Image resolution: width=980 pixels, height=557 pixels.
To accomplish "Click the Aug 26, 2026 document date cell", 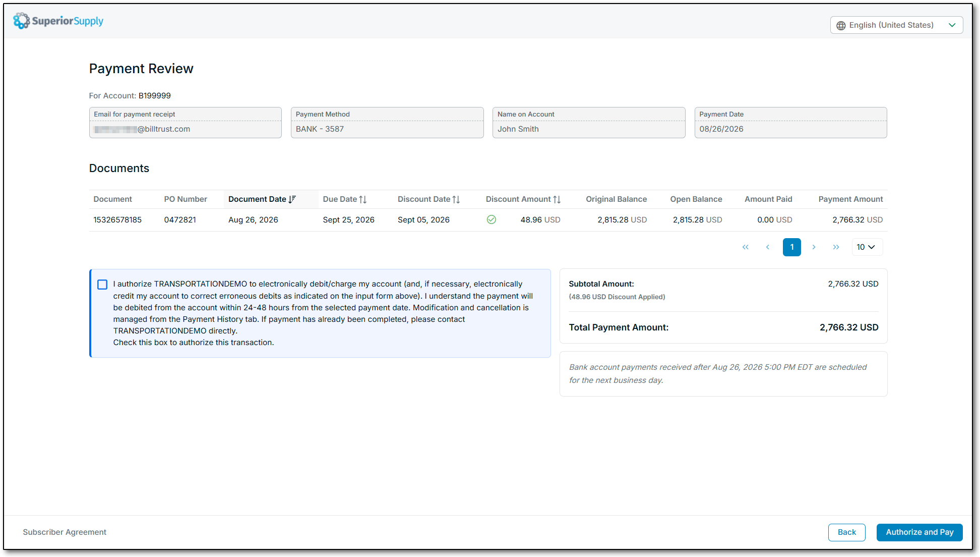I will 253,220.
